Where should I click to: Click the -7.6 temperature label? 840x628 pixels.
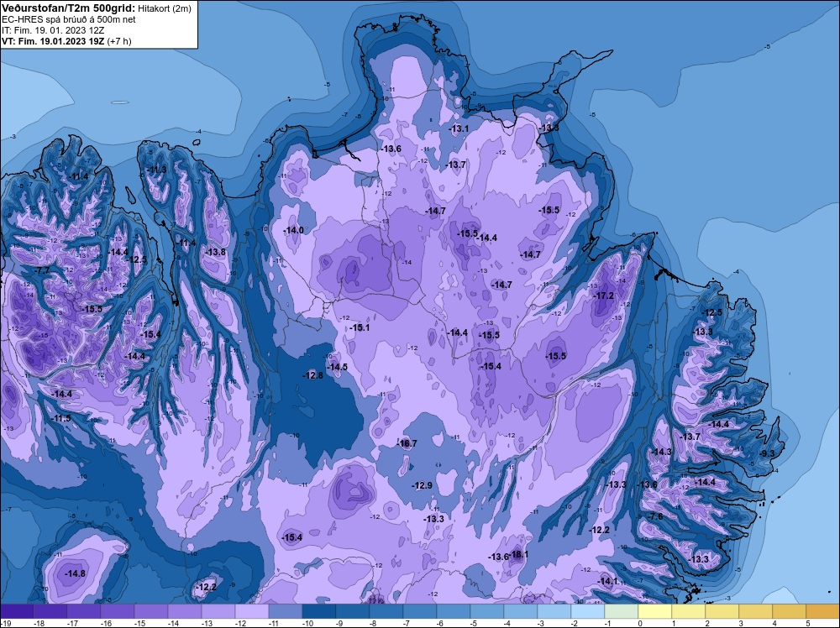pos(654,516)
